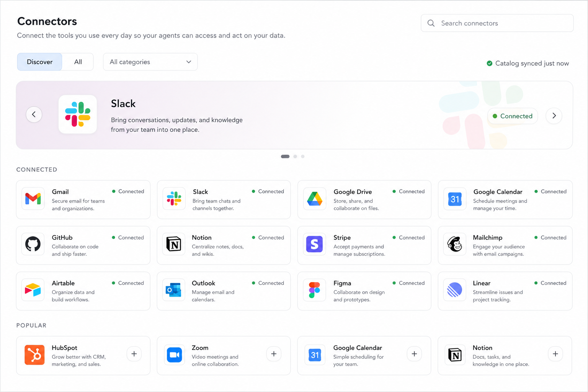Click the Linear icon
The image size is (588, 392).
point(455,290)
